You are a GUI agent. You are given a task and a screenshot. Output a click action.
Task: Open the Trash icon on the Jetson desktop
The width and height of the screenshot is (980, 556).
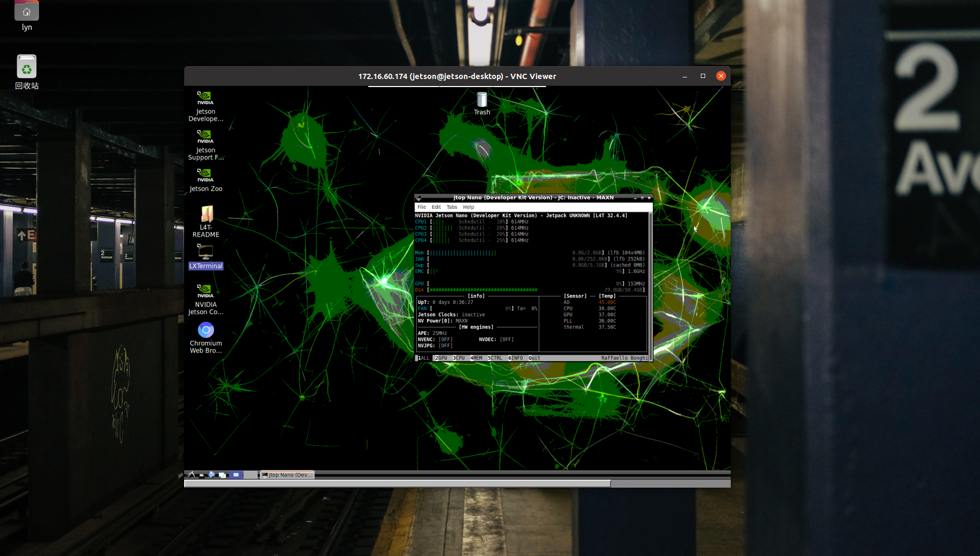tap(481, 104)
